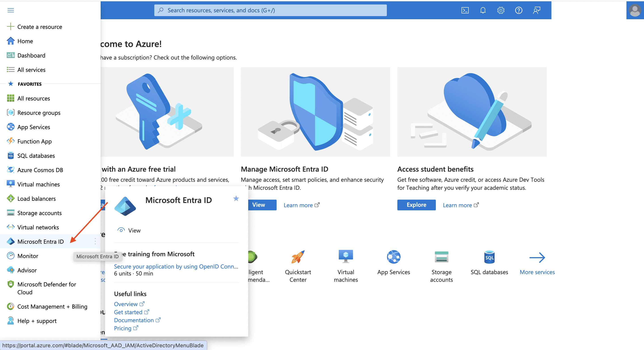The image size is (644, 350).
Task: Send feedback using the feedback icon
Action: point(536,10)
